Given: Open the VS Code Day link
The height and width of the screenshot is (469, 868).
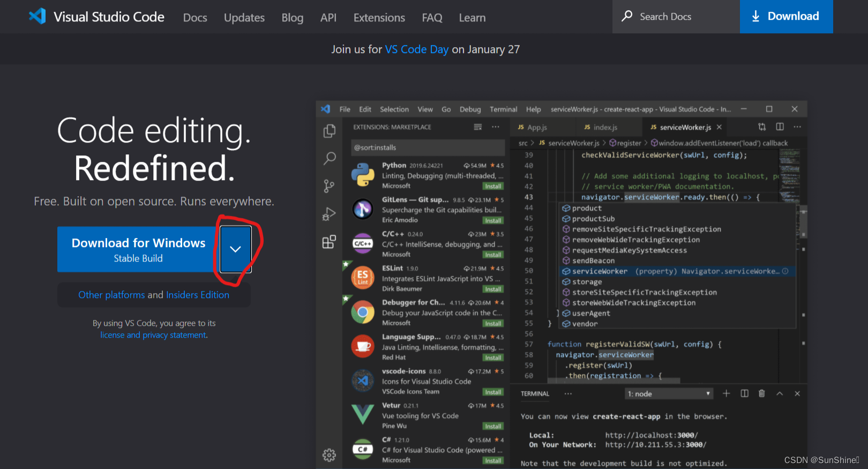Looking at the screenshot, I should 417,49.
